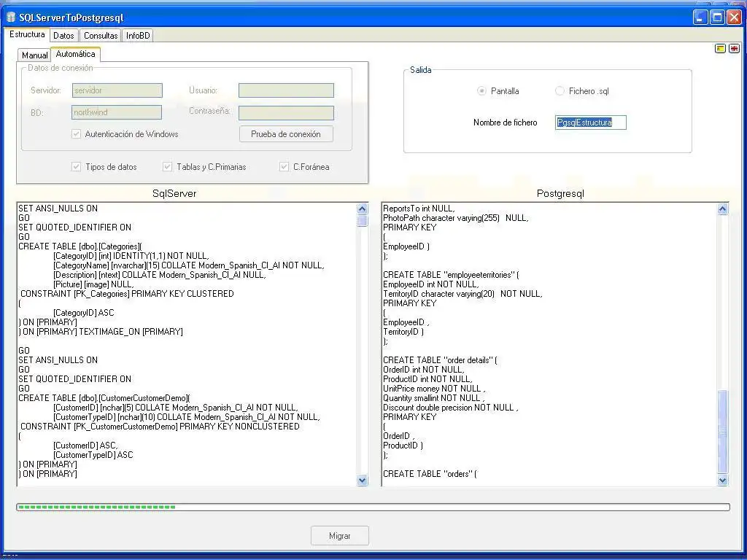Screen dimensions: 747x560
Task: Click the [CategoryID] ASC line
Action: (84, 313)
